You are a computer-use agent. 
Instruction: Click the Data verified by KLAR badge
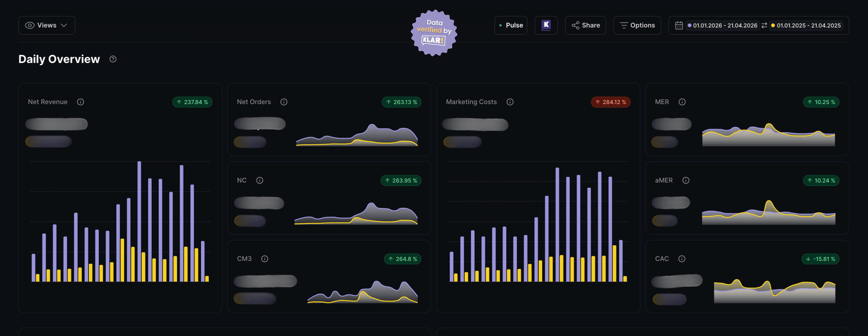click(x=434, y=33)
